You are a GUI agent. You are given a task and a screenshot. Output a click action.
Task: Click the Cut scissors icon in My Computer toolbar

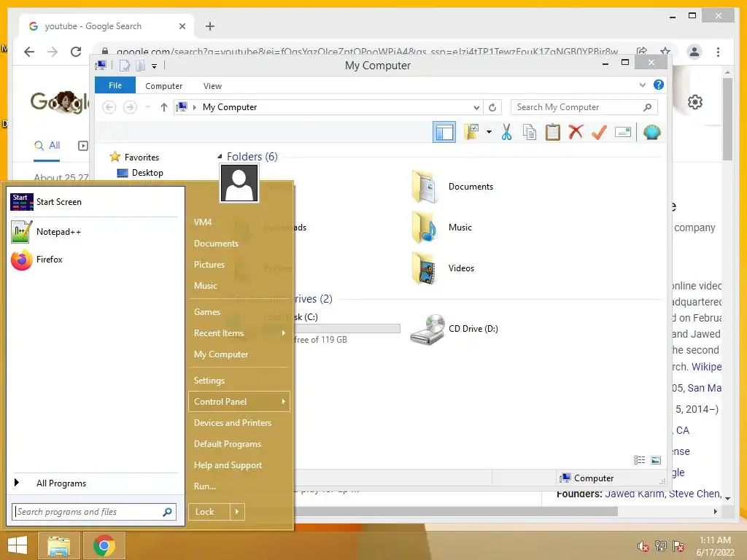coord(506,133)
